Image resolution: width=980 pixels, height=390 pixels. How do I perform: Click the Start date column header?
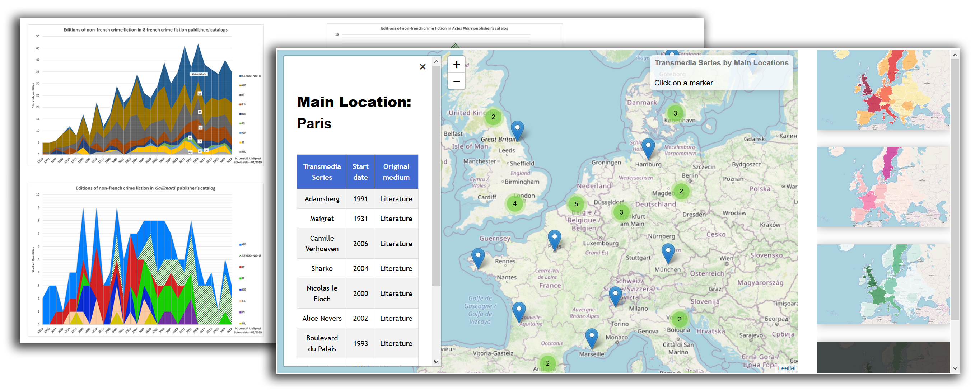[x=360, y=172]
